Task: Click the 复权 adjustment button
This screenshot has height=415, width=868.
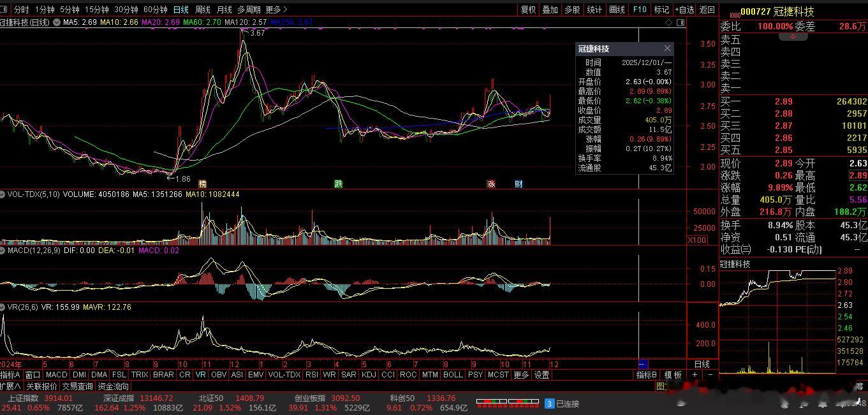Action: coord(529,10)
